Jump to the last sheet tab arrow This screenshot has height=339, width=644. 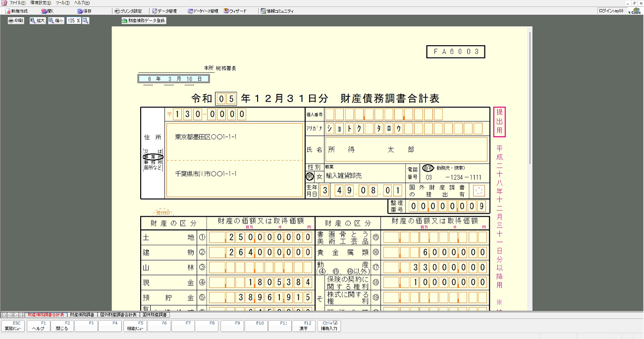click(22, 315)
